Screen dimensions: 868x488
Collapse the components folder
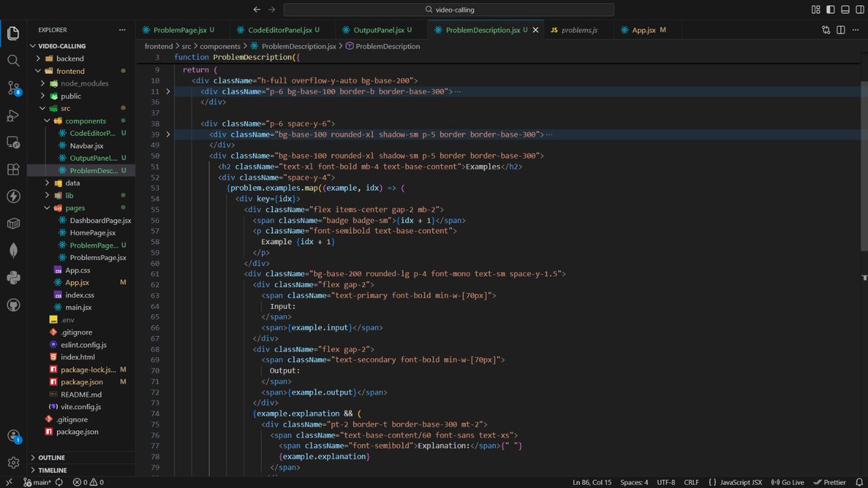[x=47, y=121]
